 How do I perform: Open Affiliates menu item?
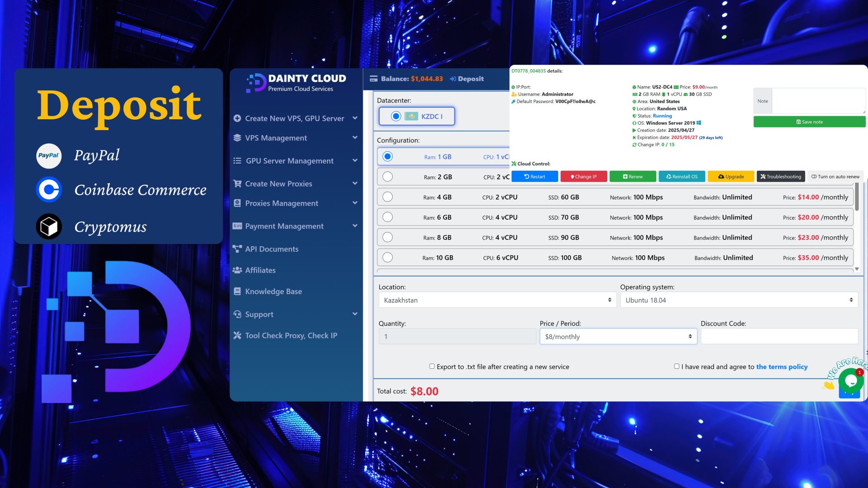[x=260, y=270]
